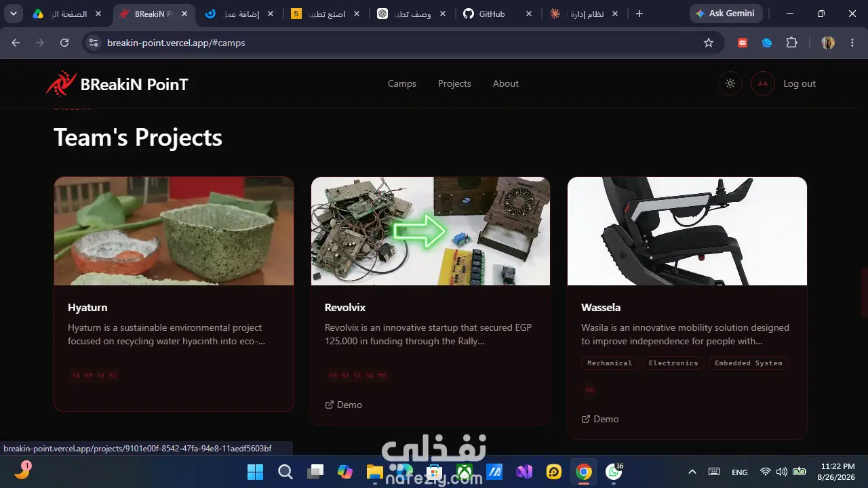
Task: Open the Camps navigation item
Action: point(402,83)
